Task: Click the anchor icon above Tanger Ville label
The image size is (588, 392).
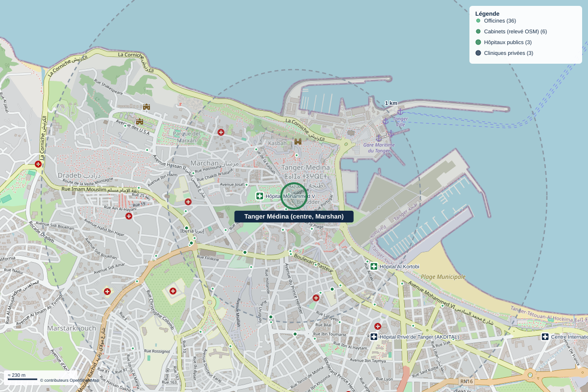Action: [x=400, y=112]
